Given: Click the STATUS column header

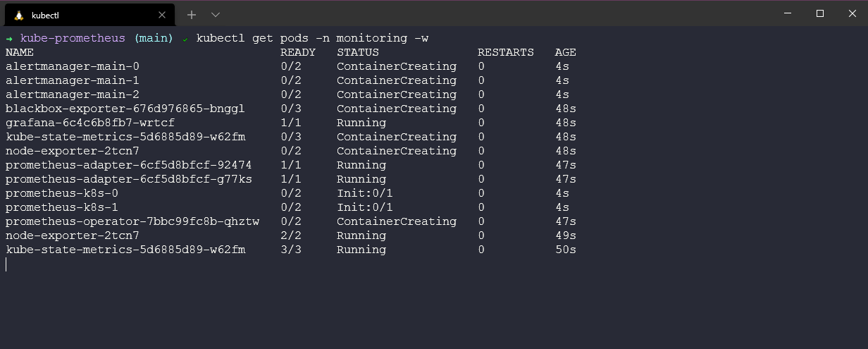Looking at the screenshot, I should click(358, 52).
